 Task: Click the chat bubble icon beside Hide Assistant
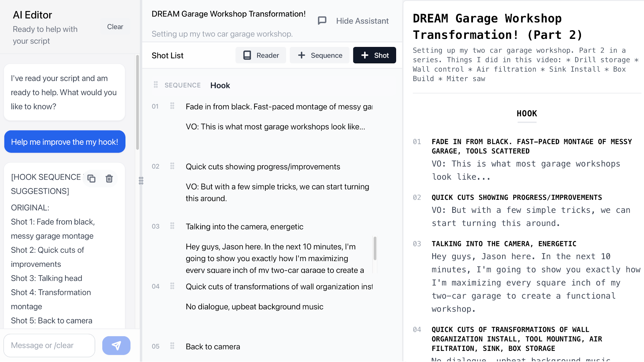click(x=322, y=20)
